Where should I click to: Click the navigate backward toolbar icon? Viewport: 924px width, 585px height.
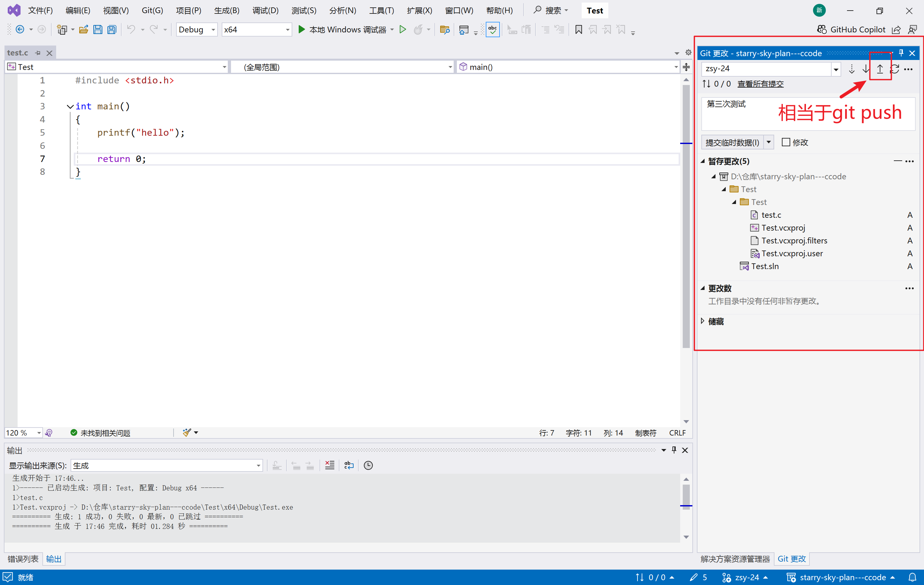point(20,30)
